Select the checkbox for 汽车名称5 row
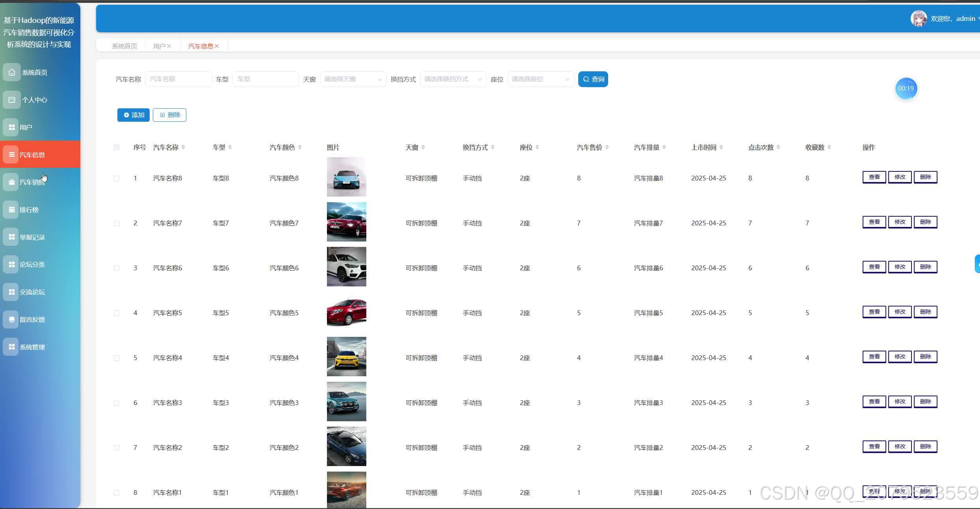Image resolution: width=980 pixels, height=509 pixels. 117,313
